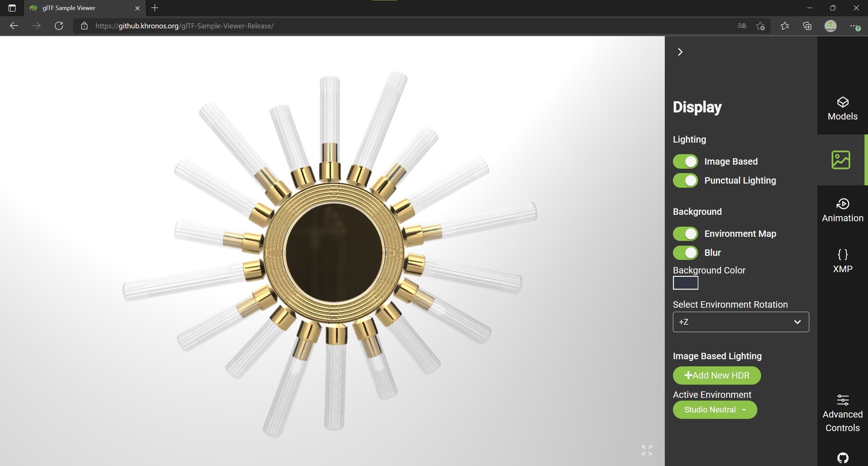Open the tab actions menu icon

(x=12, y=8)
